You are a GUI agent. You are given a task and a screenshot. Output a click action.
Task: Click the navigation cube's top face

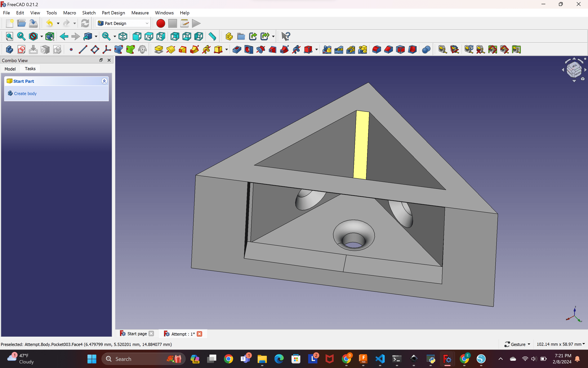coord(574,66)
